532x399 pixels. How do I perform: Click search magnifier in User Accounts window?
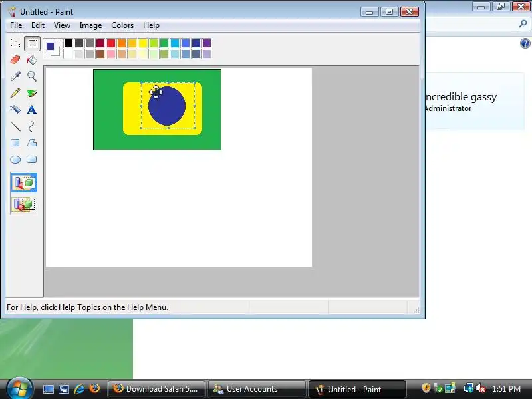[x=523, y=24]
